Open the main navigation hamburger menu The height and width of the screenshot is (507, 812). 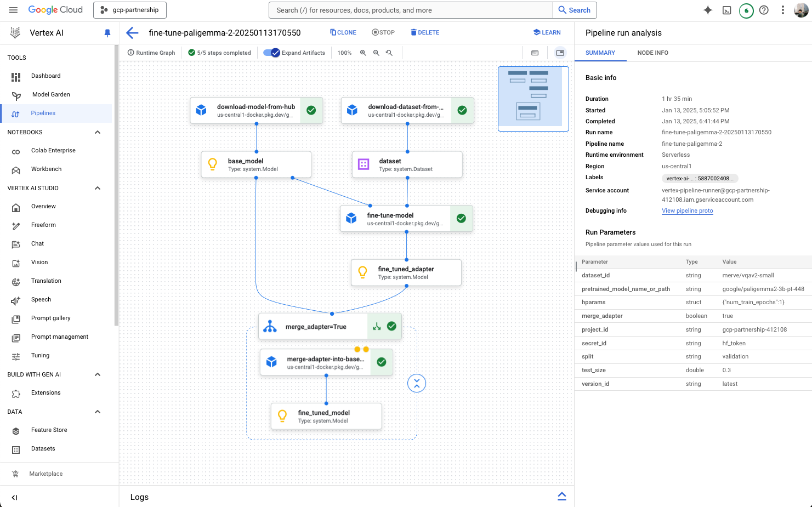tap(14, 10)
